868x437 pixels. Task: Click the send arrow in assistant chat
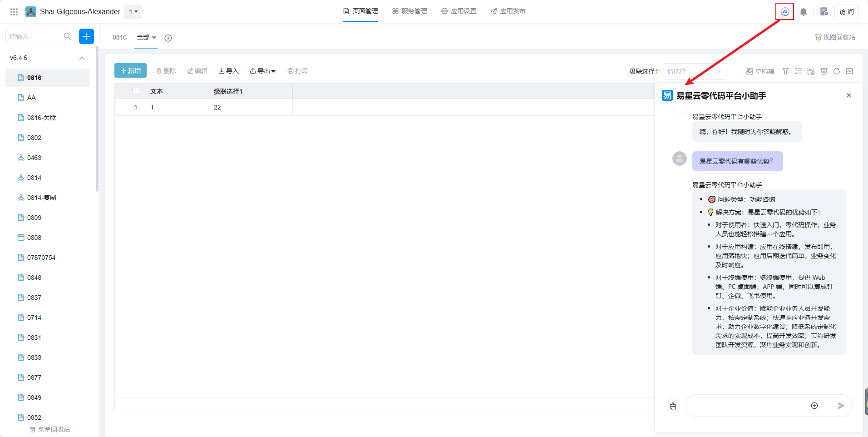pos(841,406)
